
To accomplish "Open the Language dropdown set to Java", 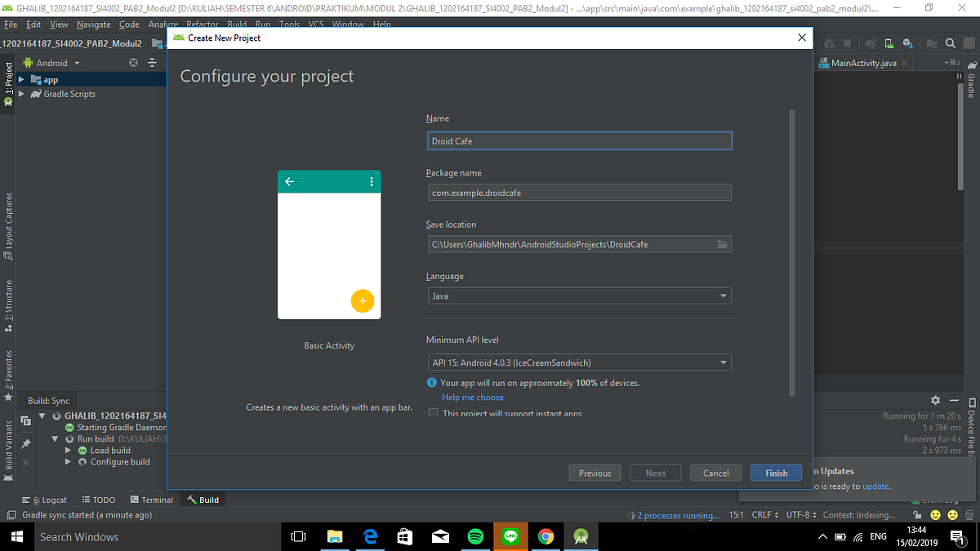I will (x=579, y=295).
